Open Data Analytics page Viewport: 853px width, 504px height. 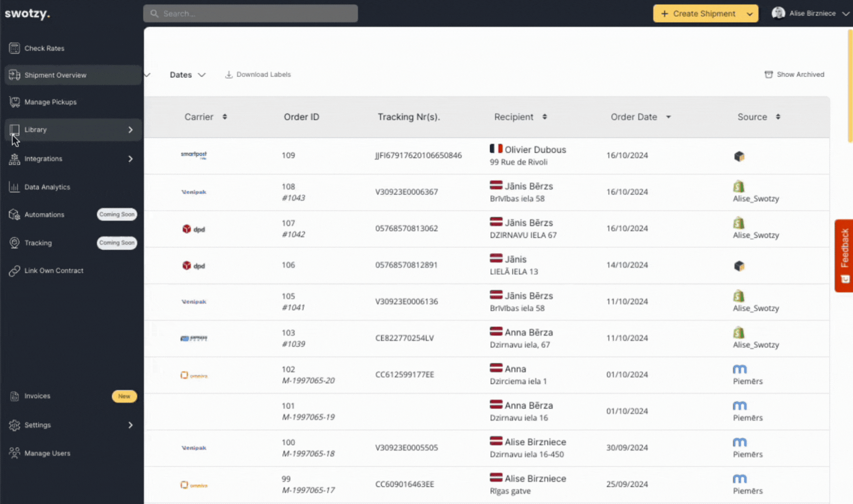coord(72,187)
